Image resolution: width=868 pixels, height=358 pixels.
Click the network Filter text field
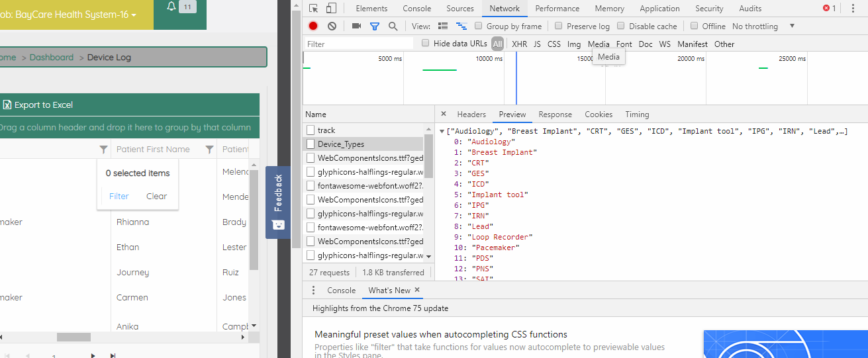pos(360,44)
